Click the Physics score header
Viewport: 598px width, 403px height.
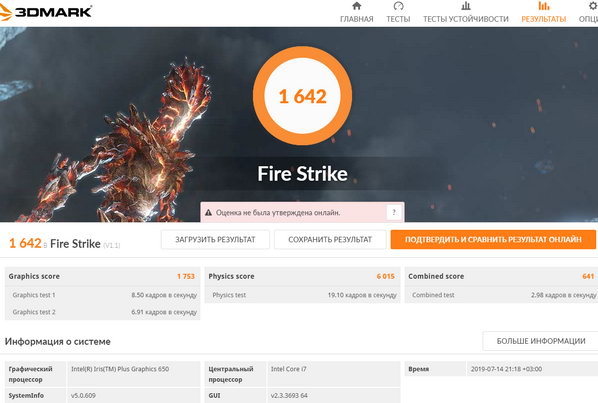pos(231,276)
